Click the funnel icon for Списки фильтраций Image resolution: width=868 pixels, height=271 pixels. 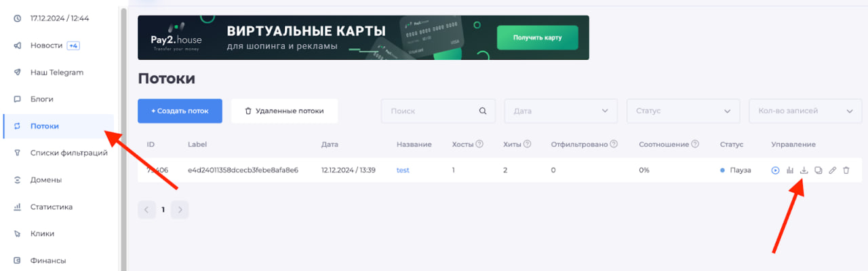coord(18,153)
